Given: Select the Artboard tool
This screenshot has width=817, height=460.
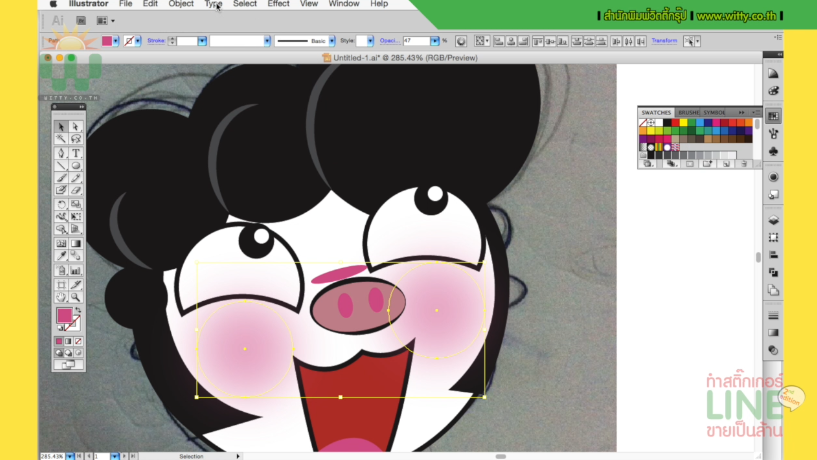Looking at the screenshot, I should click(x=61, y=284).
